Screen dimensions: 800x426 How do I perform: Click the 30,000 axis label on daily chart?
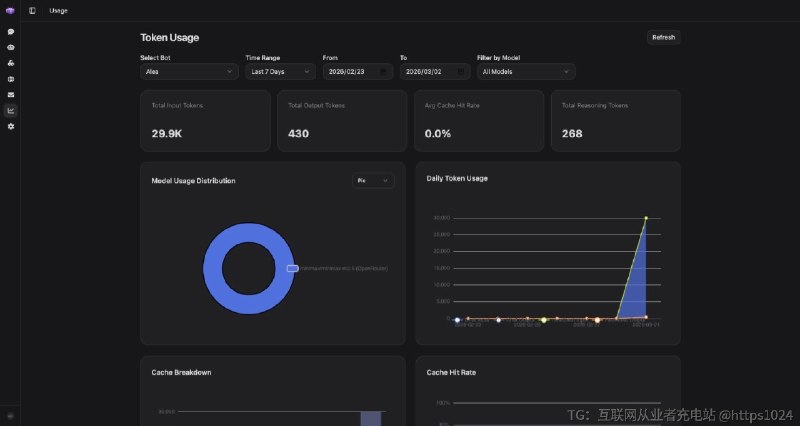coord(442,218)
